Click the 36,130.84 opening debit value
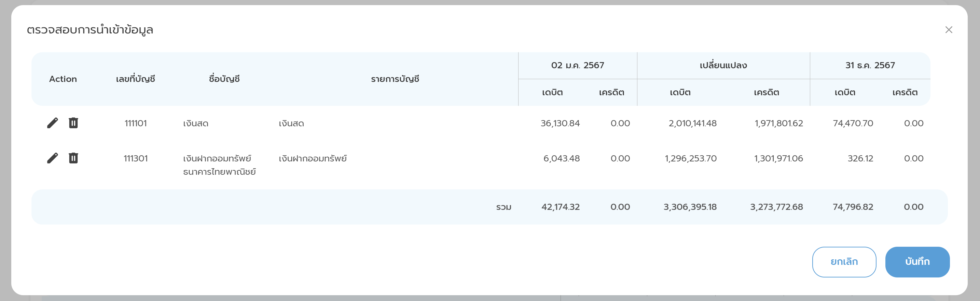Image resolution: width=980 pixels, height=301 pixels. 560,124
